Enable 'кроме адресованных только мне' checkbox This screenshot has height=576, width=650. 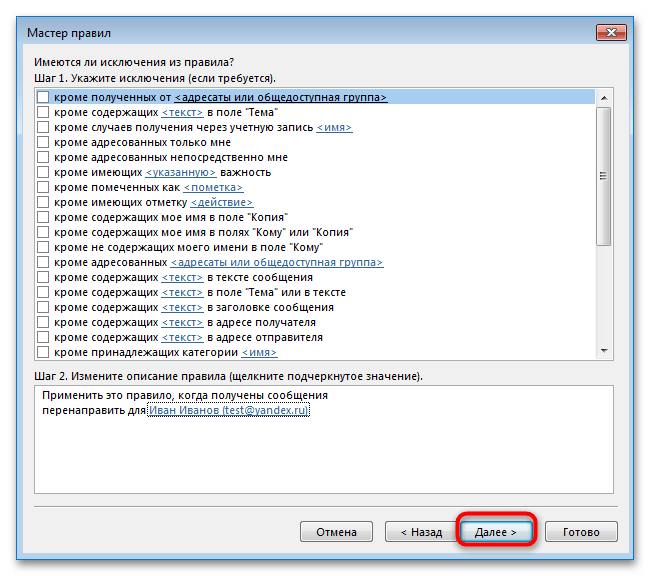(43, 142)
